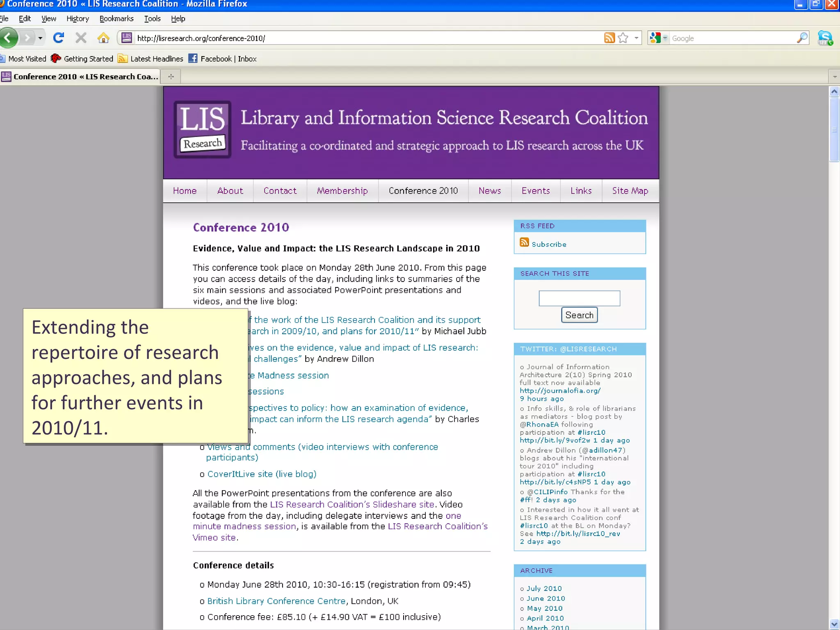840x630 pixels.
Task: Open the journalofia.org link in Twitter feed
Action: tap(560, 391)
